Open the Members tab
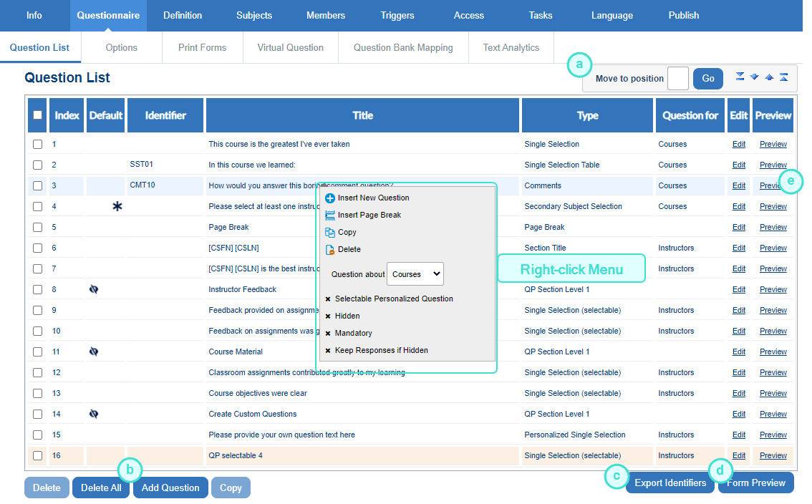The width and height of the screenshot is (812, 504). (326, 16)
